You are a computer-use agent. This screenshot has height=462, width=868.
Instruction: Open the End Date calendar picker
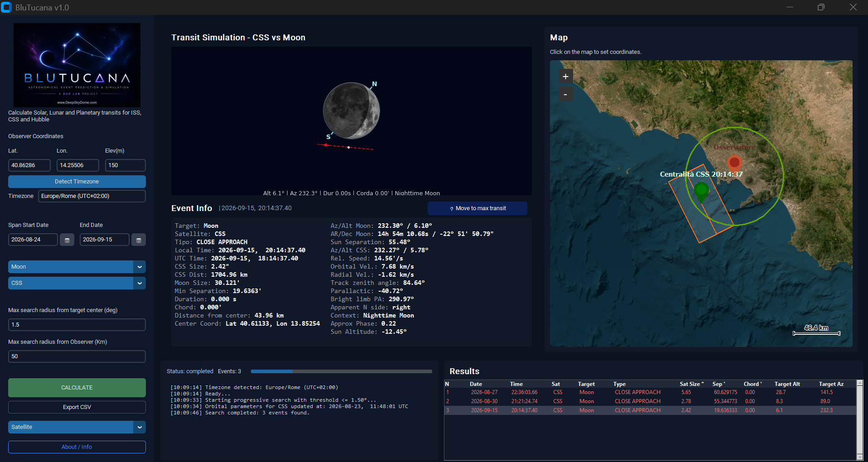139,240
